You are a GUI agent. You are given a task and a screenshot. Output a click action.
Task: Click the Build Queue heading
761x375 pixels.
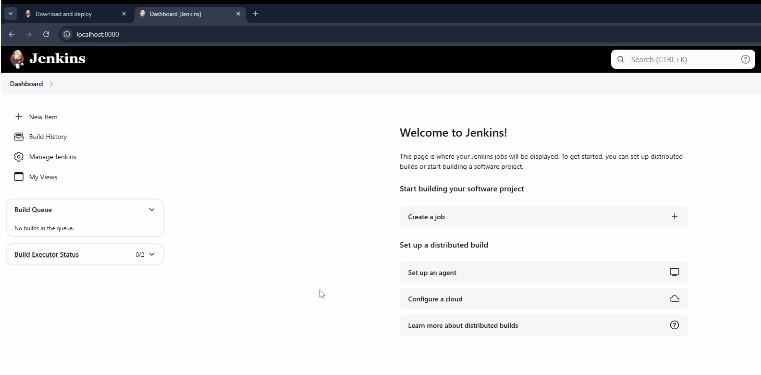click(33, 210)
